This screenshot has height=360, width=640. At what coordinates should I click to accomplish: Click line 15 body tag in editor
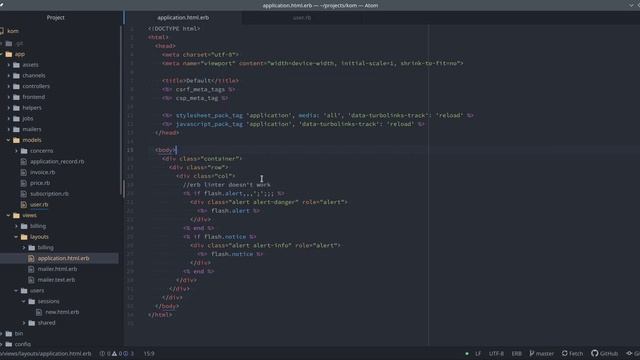[166, 150]
